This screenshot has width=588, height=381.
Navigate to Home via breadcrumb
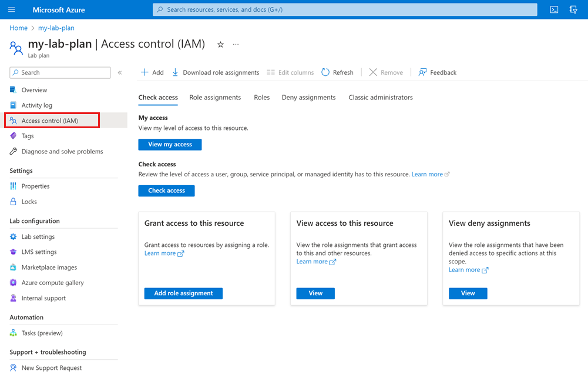point(18,28)
